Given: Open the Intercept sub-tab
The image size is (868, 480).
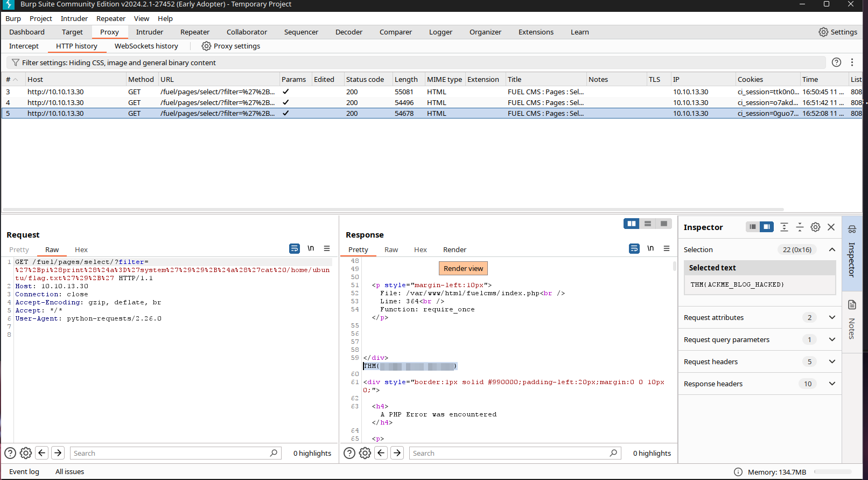Looking at the screenshot, I should (24, 46).
